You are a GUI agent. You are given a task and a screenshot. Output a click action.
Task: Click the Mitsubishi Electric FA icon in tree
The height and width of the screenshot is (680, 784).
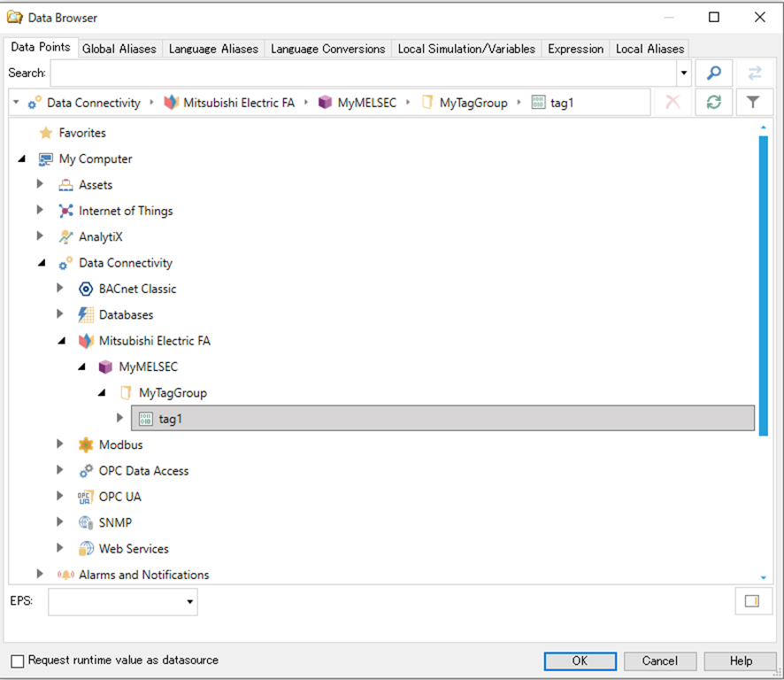(86, 341)
